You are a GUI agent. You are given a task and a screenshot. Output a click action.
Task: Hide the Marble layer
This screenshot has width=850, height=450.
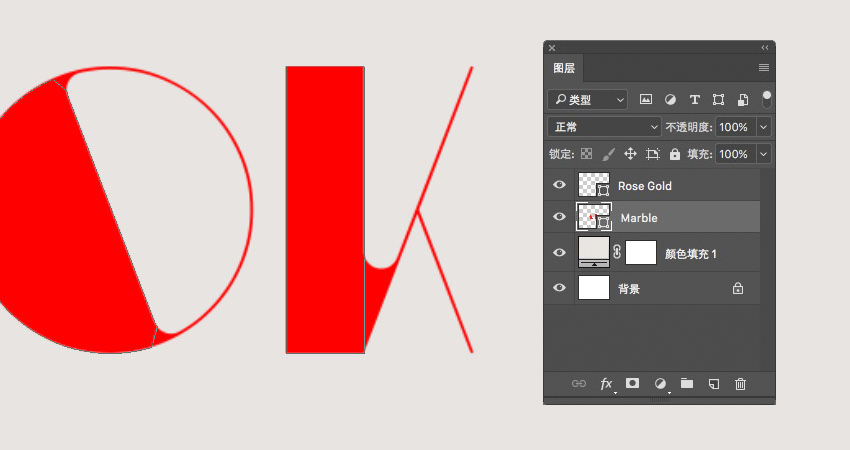point(559,217)
